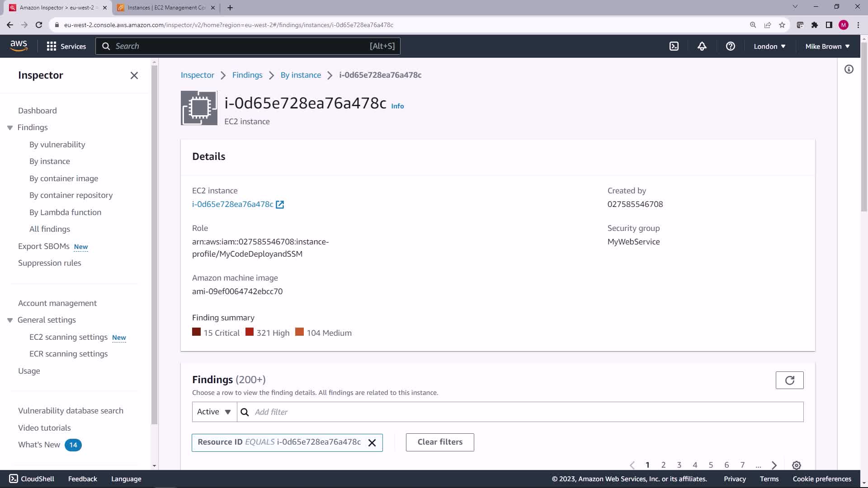
Task: Open the notifications bell
Action: [x=702, y=46]
